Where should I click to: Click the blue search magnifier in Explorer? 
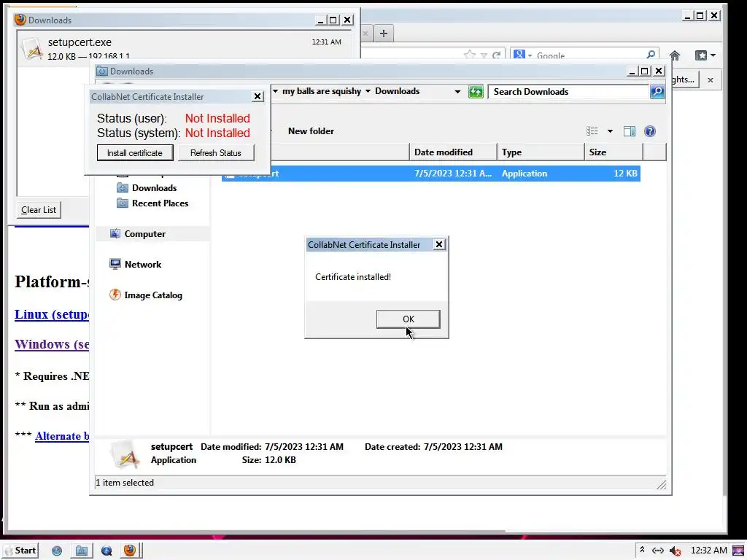pos(657,91)
